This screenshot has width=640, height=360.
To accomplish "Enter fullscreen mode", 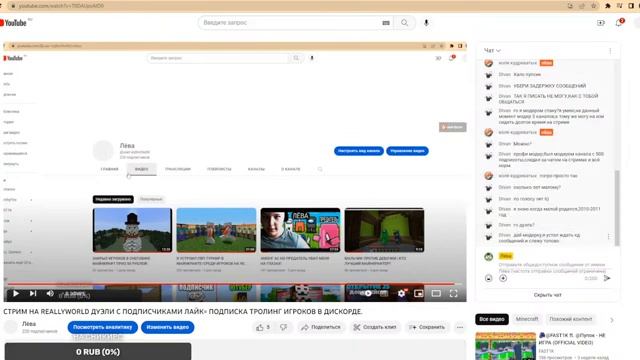I will coord(453,293).
